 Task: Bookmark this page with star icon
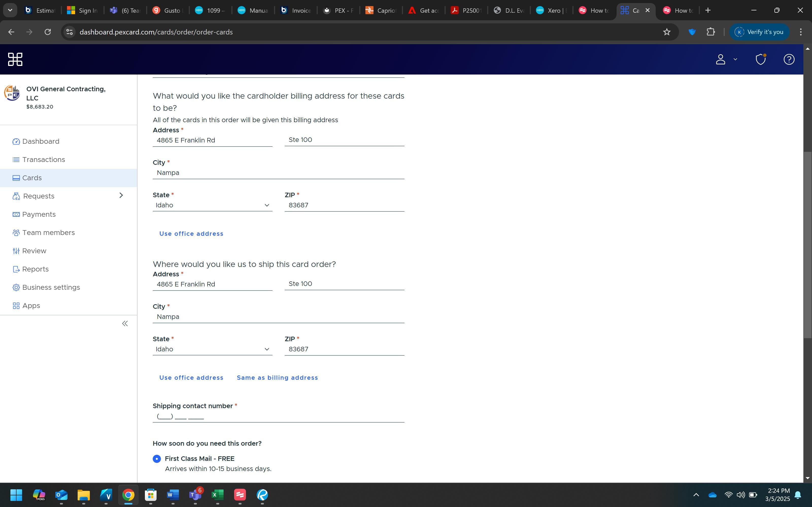coord(666,32)
